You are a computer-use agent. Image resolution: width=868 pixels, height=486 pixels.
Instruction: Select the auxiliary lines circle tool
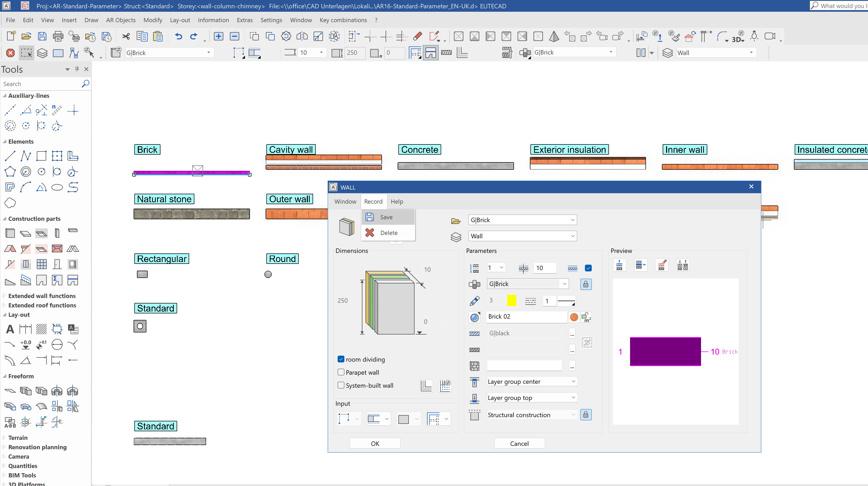coord(10,126)
